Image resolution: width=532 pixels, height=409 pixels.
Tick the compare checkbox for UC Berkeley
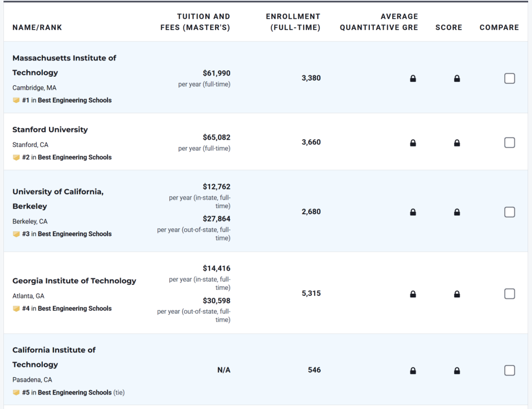coord(510,212)
